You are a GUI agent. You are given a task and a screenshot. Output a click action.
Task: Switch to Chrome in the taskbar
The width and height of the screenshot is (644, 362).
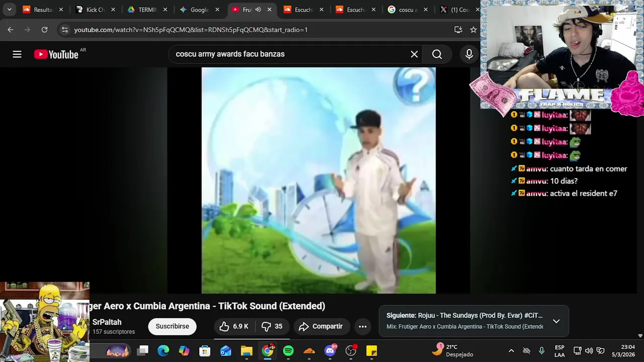pyautogui.click(x=268, y=351)
